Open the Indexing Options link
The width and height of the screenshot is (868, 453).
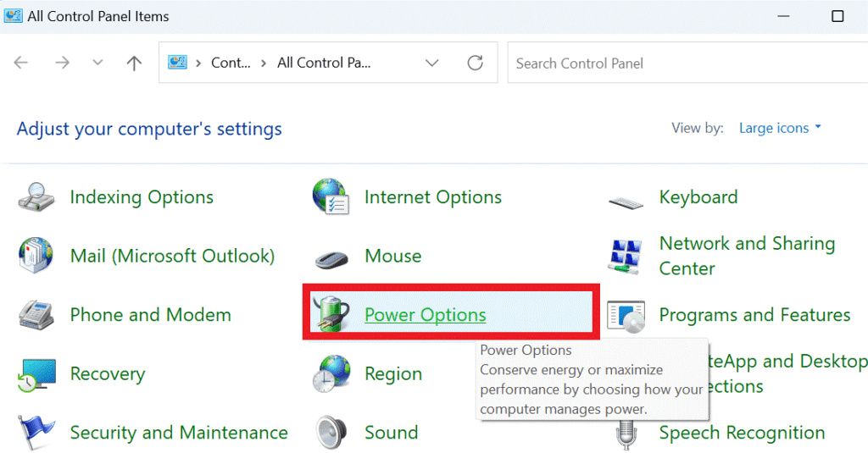(142, 197)
